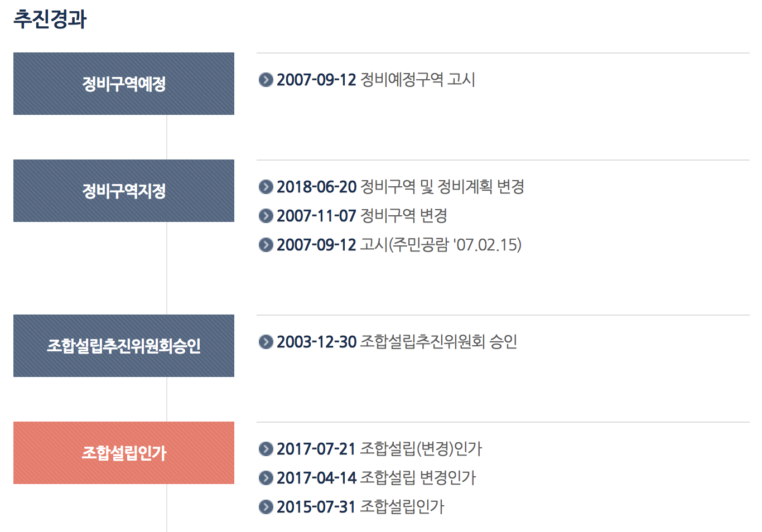The image size is (762, 532).
Task: Open the 조합설립추진위원회 승인 entry
Action: (397, 342)
